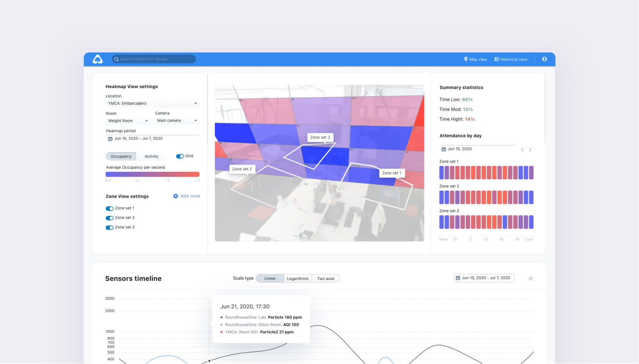
Task: Go to next attendance day arrow
Action: click(x=530, y=150)
